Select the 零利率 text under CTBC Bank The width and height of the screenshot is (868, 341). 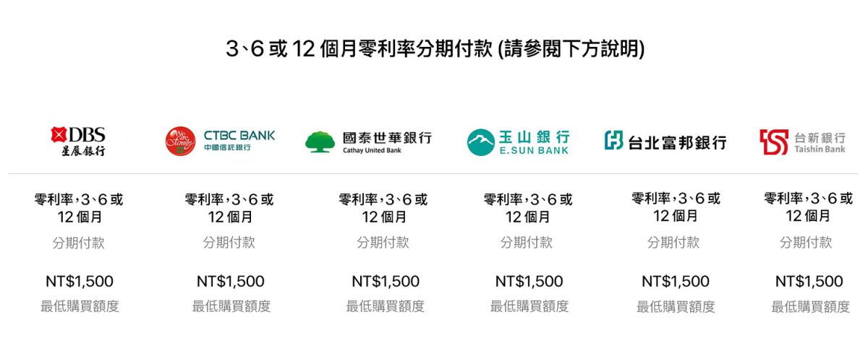pyautogui.click(x=230, y=207)
